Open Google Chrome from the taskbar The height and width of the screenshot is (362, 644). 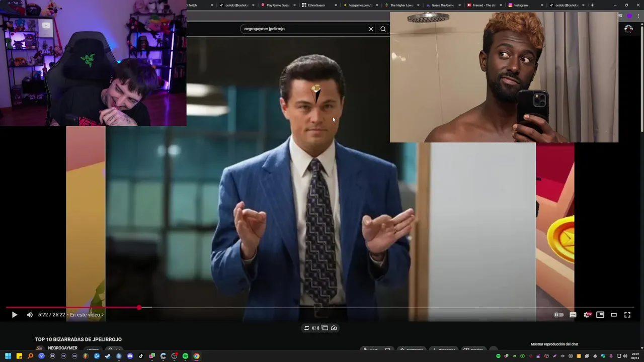196,356
